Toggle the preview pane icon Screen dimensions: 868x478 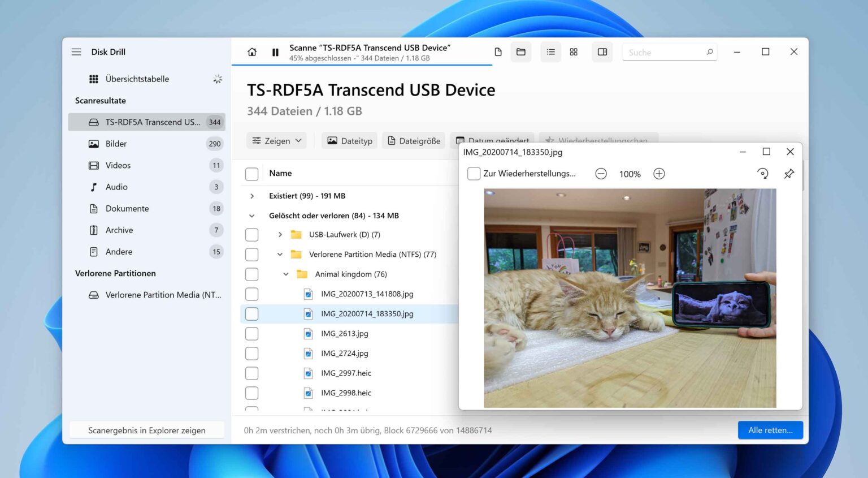click(x=602, y=52)
